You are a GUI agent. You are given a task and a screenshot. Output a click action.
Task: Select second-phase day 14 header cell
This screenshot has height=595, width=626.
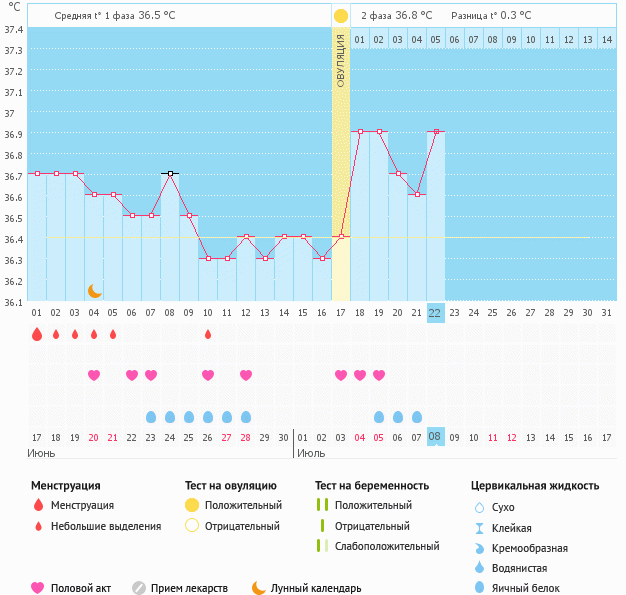click(x=606, y=39)
